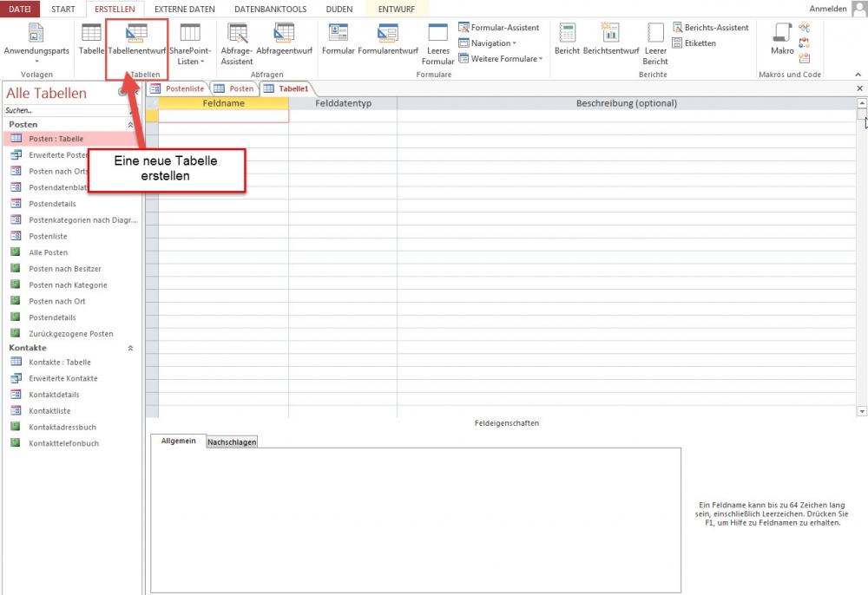Collapse the Kontakte group
The width and height of the screenshot is (868, 595).
pyautogui.click(x=130, y=348)
